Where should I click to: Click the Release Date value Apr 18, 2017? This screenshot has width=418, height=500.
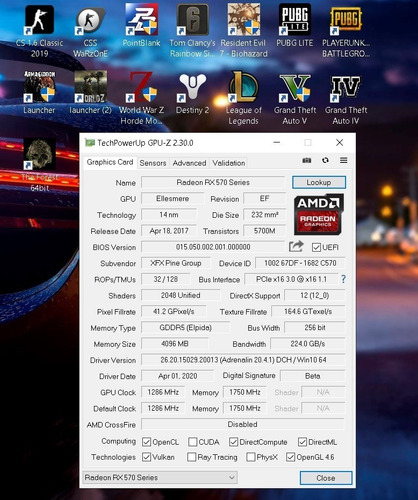169,231
